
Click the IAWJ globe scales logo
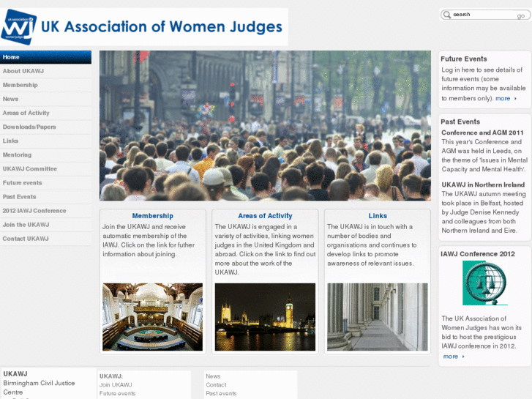coord(485,283)
